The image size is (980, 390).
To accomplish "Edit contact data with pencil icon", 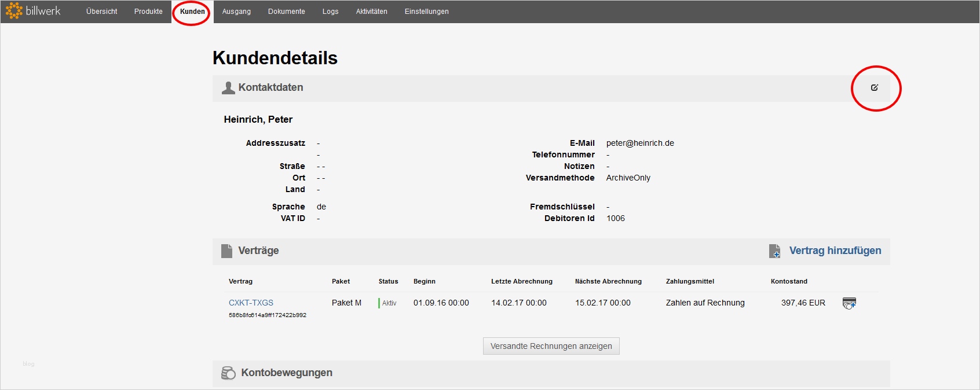I will (x=875, y=87).
